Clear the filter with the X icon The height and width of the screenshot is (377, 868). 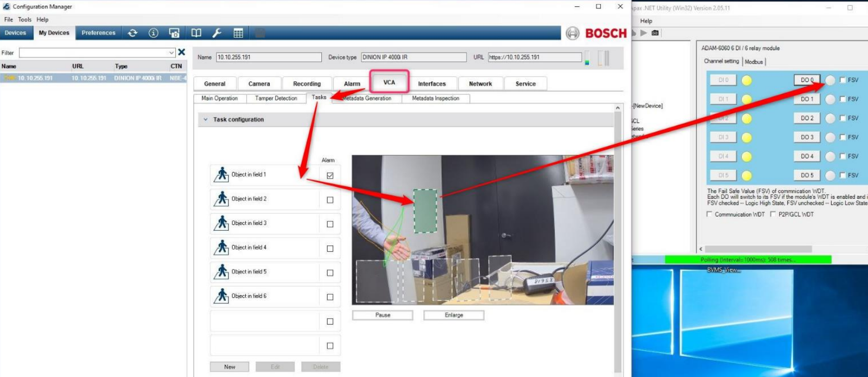pyautogui.click(x=182, y=52)
